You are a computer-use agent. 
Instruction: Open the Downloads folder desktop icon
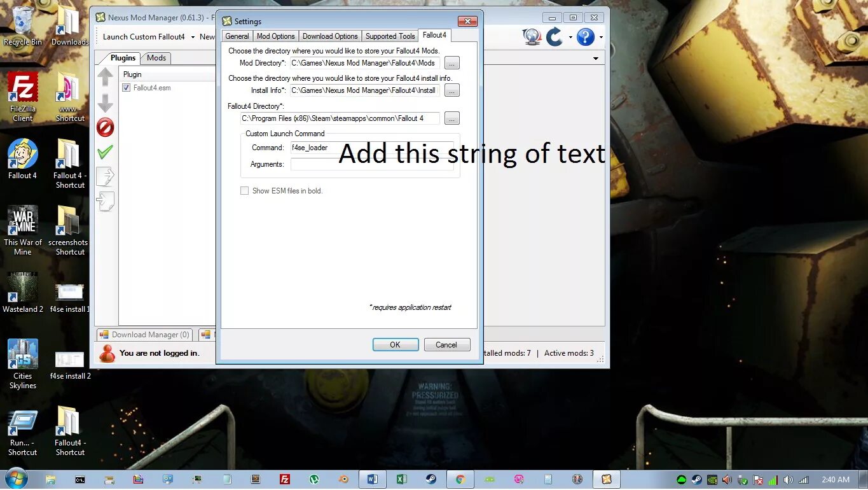(70, 25)
